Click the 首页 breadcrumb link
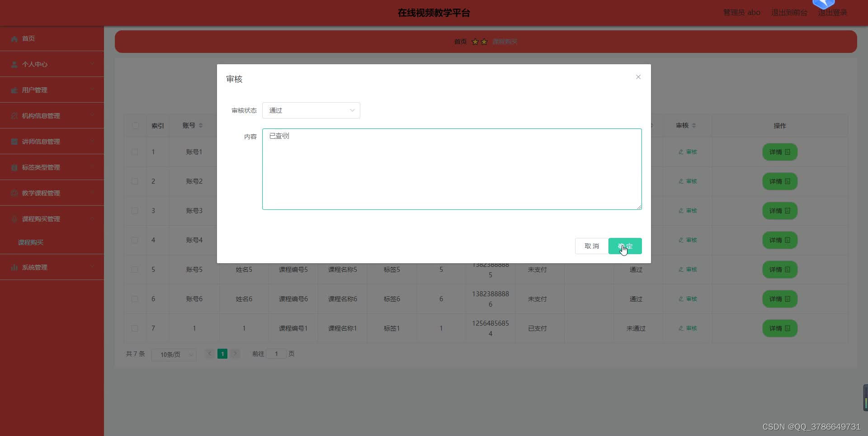 coord(460,42)
